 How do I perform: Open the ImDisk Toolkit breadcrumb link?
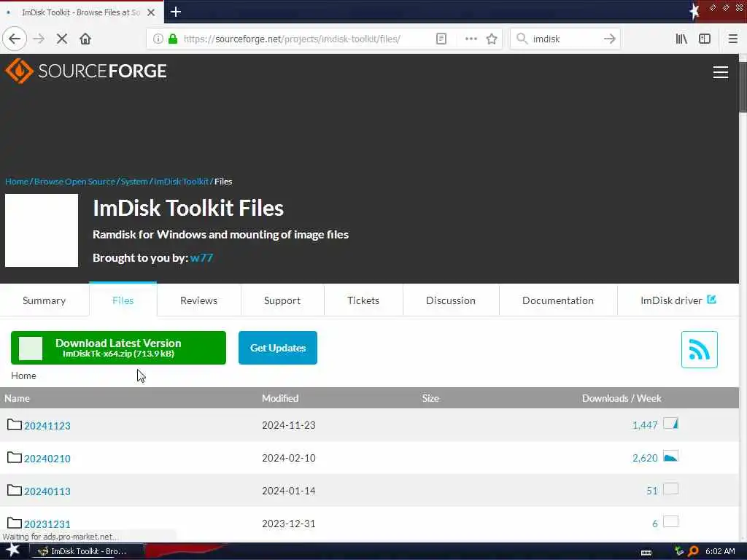pyautogui.click(x=182, y=182)
